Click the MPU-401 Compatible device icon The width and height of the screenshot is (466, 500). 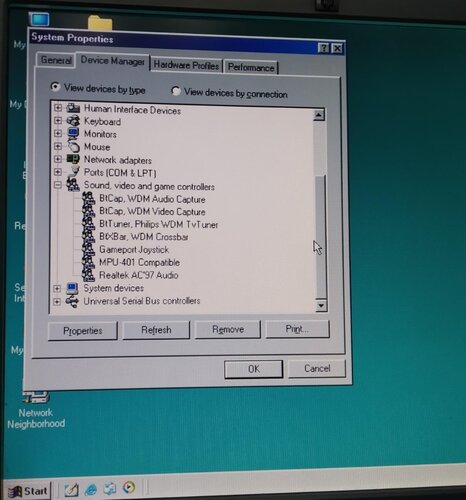click(88, 262)
